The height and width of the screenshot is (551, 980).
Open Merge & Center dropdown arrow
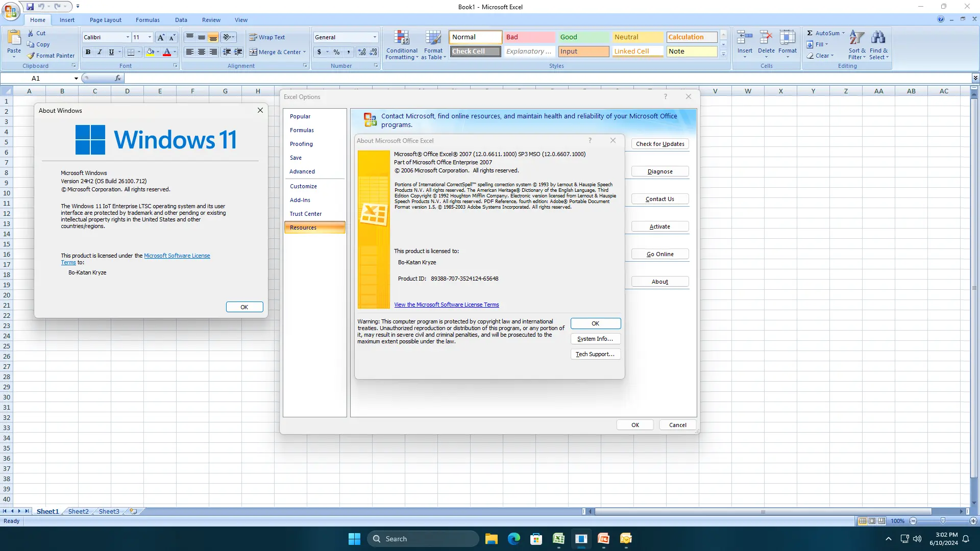(305, 52)
